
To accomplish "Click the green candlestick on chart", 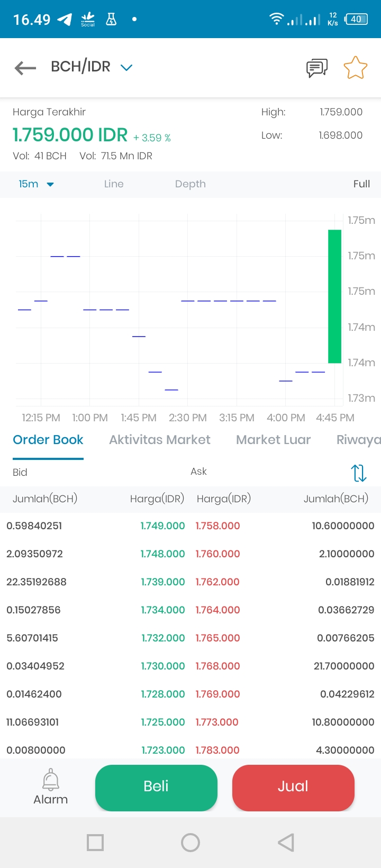I will (x=335, y=296).
